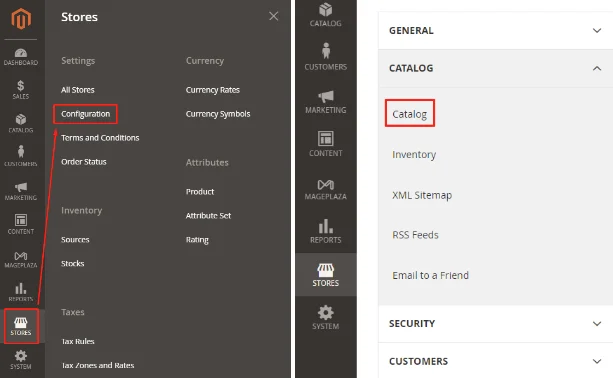613x378 pixels.
Task: Click the Magento logo icon
Action: (x=21, y=18)
